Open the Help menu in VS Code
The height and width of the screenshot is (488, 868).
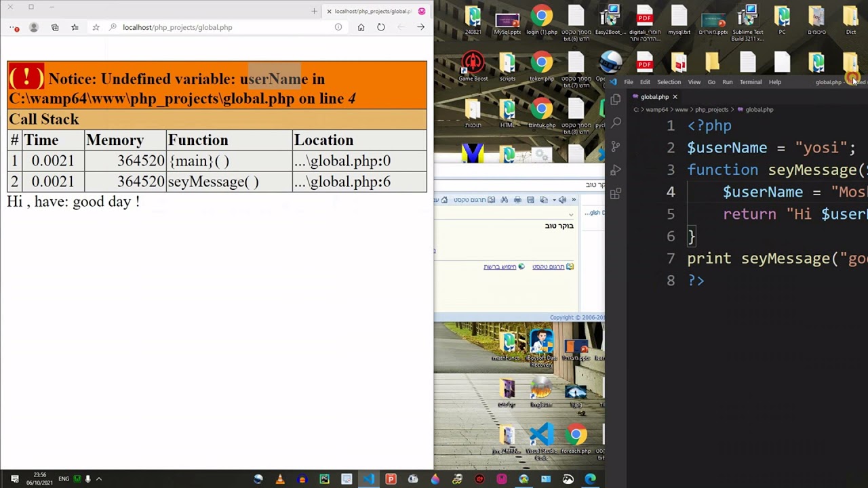(775, 82)
